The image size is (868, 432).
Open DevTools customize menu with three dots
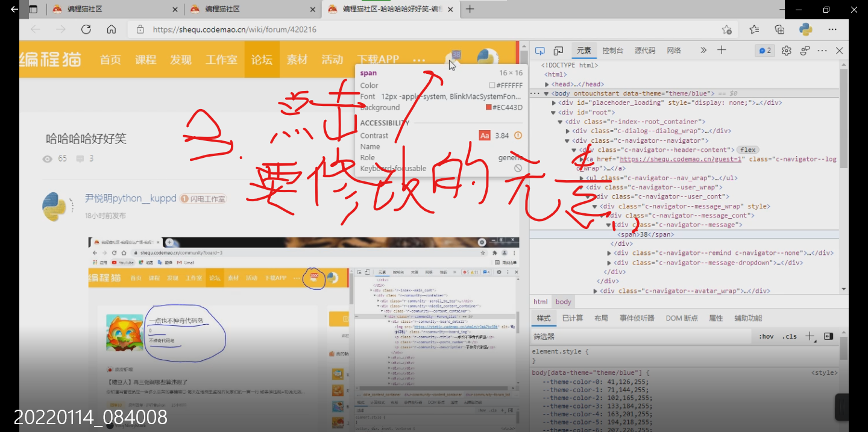pos(822,51)
